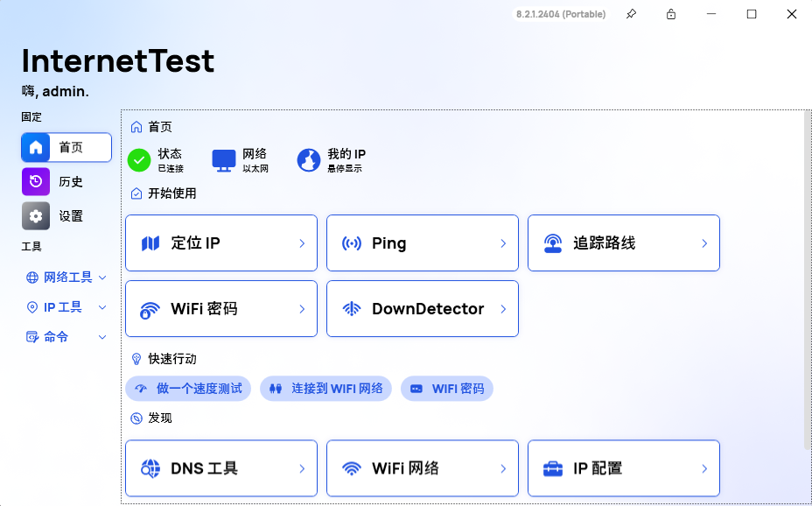Viewport: 812px width, 506px height.
Task: Click 连接到 WIFI 网络 quick action
Action: pos(325,388)
